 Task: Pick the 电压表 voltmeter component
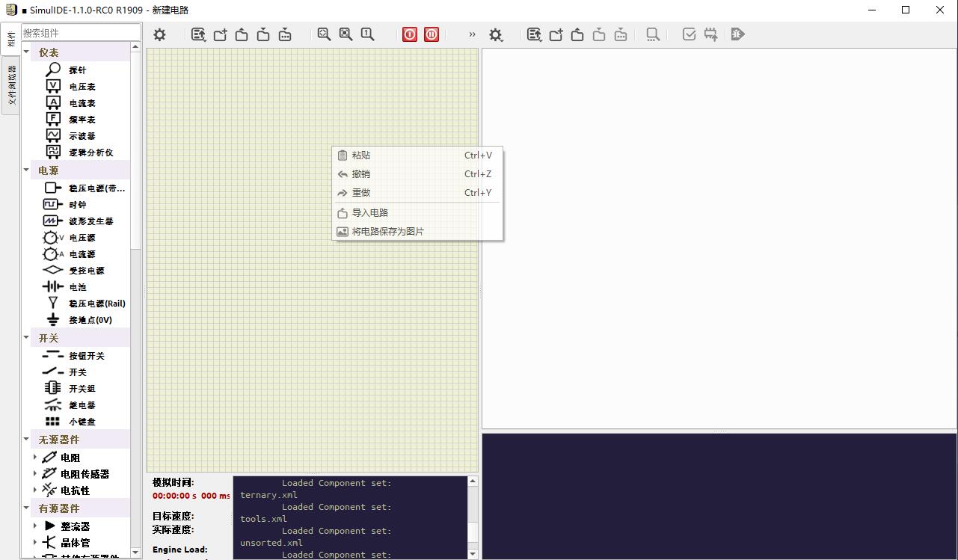[x=82, y=87]
